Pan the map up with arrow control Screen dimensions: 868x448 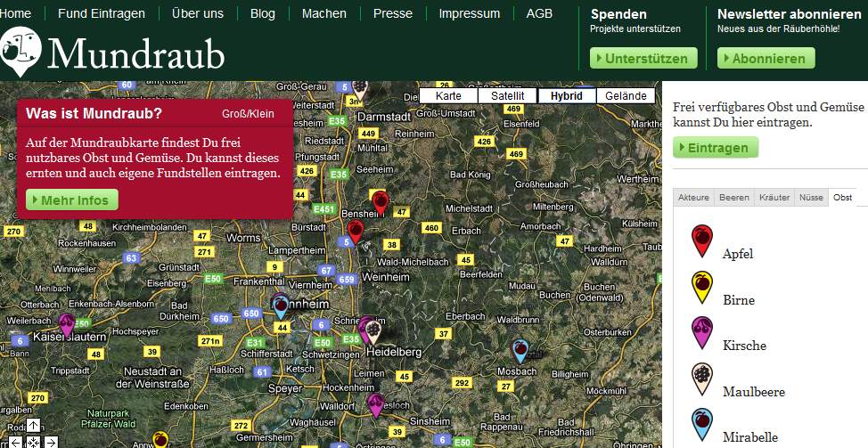tap(33, 426)
